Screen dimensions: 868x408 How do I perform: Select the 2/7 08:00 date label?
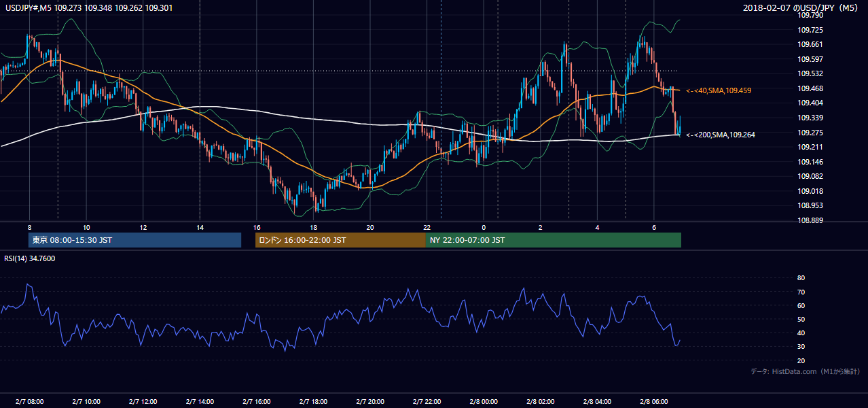point(29,402)
